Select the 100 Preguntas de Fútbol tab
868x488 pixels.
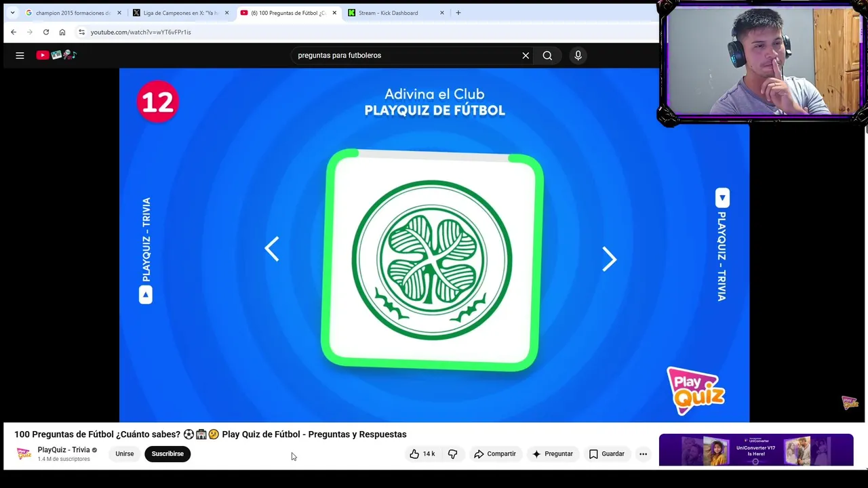point(288,13)
